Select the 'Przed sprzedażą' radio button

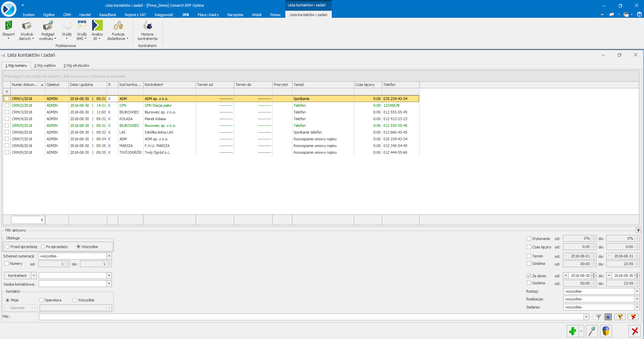(x=7, y=247)
